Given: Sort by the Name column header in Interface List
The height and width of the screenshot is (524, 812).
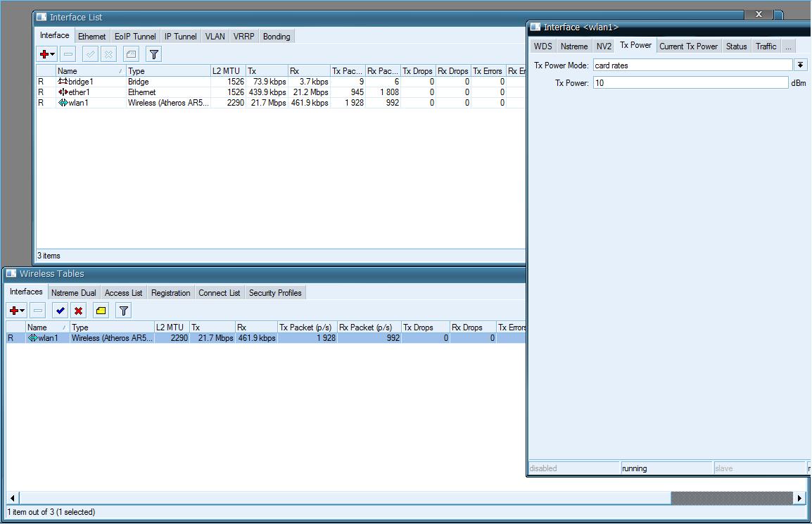Looking at the screenshot, I should point(88,71).
